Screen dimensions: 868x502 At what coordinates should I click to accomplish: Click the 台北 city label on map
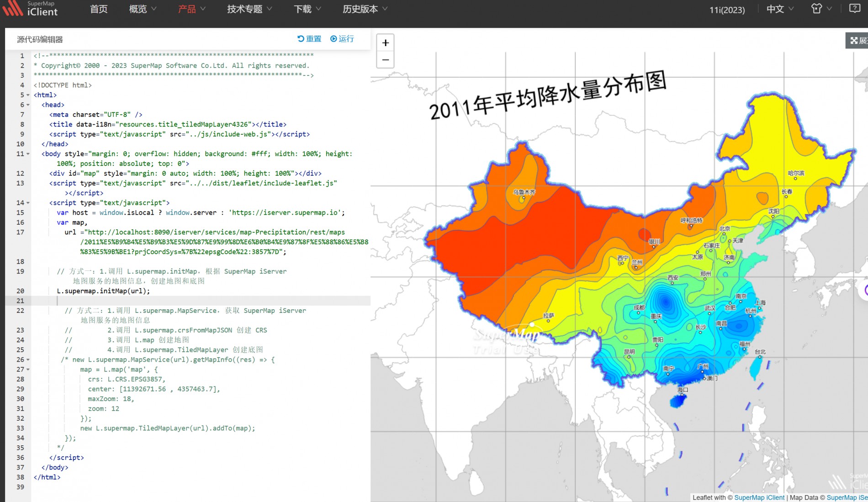pyautogui.click(x=760, y=352)
